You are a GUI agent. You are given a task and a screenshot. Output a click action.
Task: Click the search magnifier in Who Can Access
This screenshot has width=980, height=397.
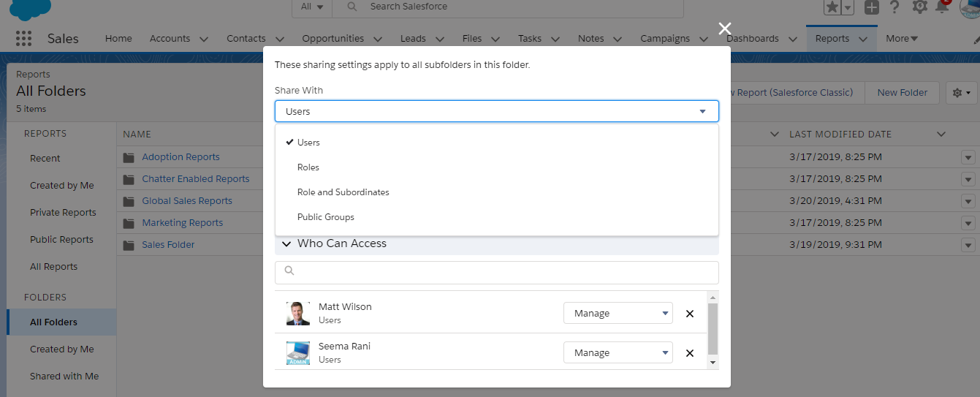(289, 271)
